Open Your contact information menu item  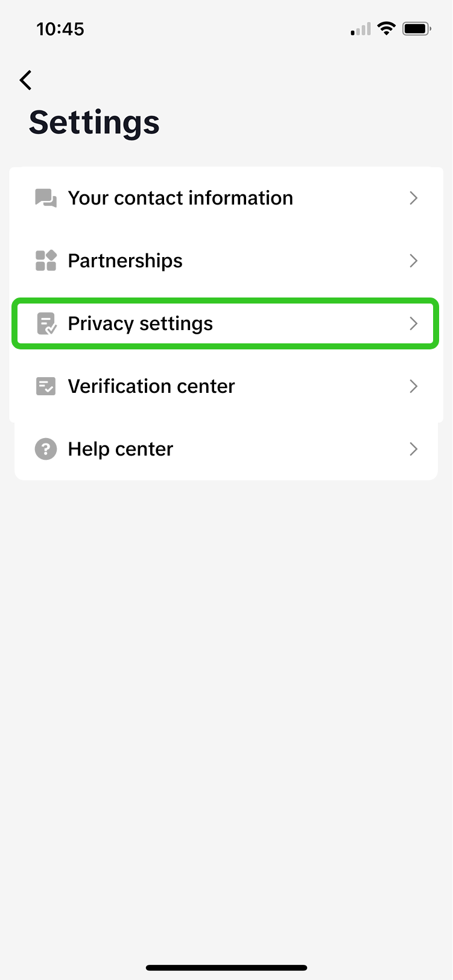tap(180, 198)
